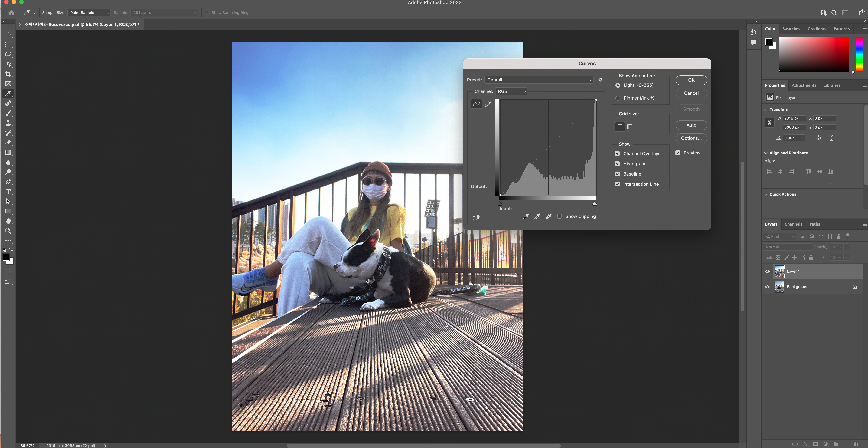Screen dimensions: 868x448
Task: Switch to the Swatches tab
Action: 791,29
